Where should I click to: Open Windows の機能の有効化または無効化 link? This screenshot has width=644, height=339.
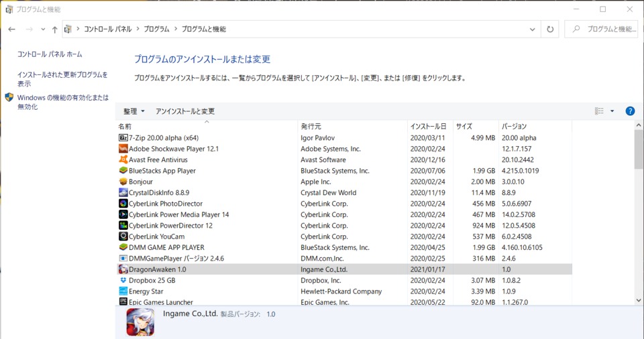click(63, 102)
